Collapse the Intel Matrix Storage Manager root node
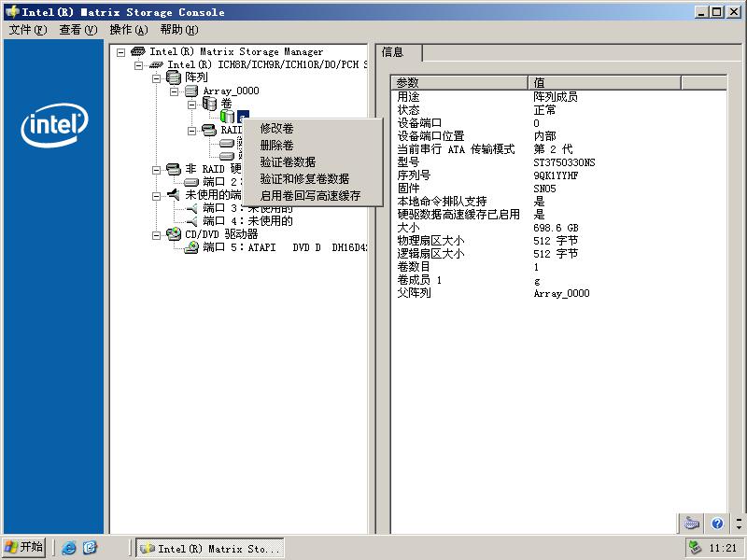This screenshot has width=747, height=560. coord(121,52)
